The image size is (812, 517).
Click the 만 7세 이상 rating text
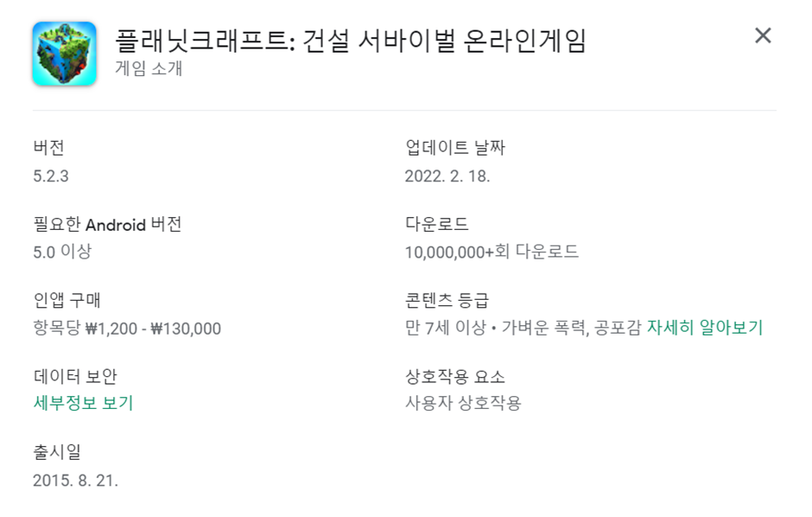click(x=446, y=328)
